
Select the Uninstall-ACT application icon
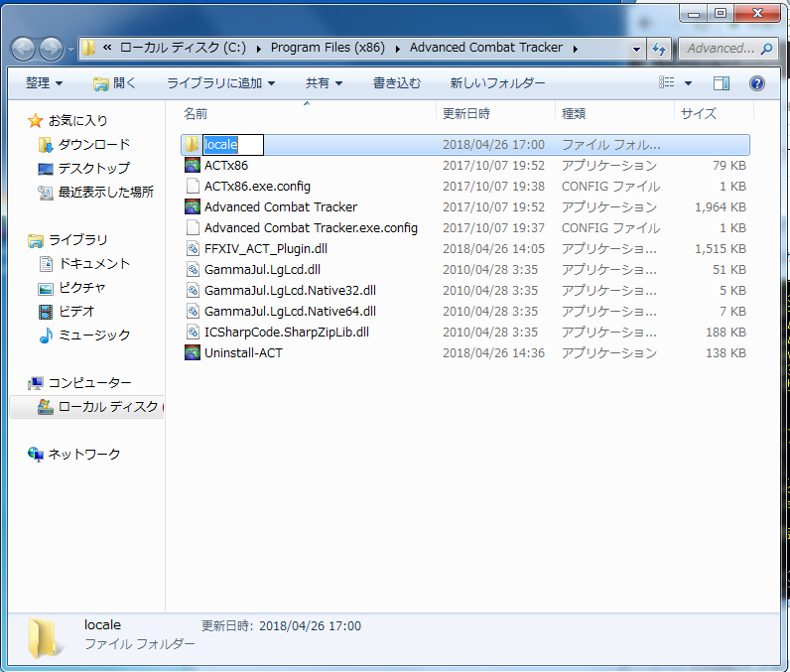click(x=192, y=352)
